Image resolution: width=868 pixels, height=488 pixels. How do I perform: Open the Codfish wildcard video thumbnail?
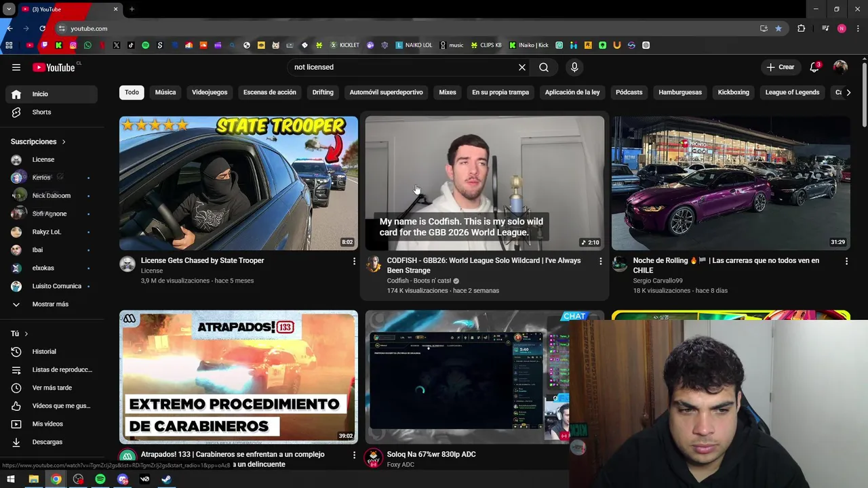click(485, 183)
